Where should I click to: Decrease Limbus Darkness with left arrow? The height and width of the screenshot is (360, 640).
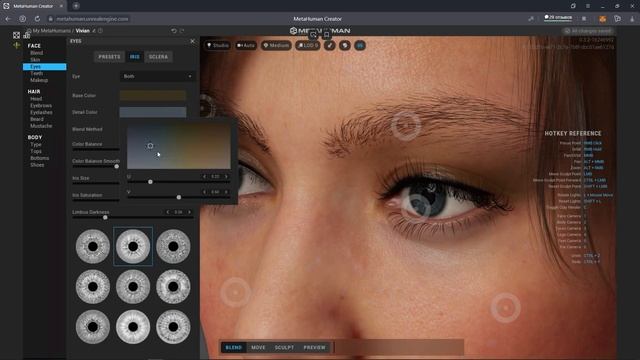coord(168,212)
